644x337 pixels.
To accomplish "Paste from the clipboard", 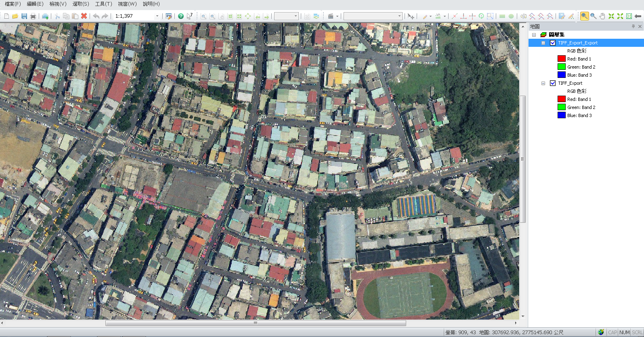I will point(75,16).
